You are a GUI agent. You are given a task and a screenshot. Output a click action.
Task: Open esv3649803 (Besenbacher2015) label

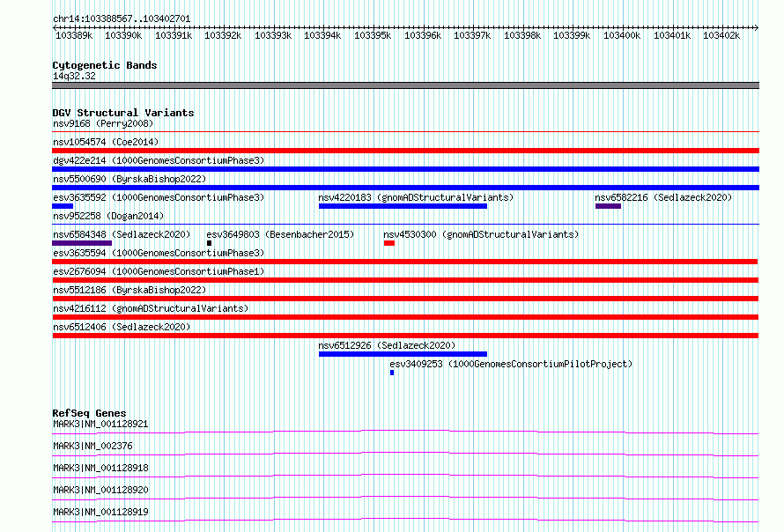tap(280, 234)
